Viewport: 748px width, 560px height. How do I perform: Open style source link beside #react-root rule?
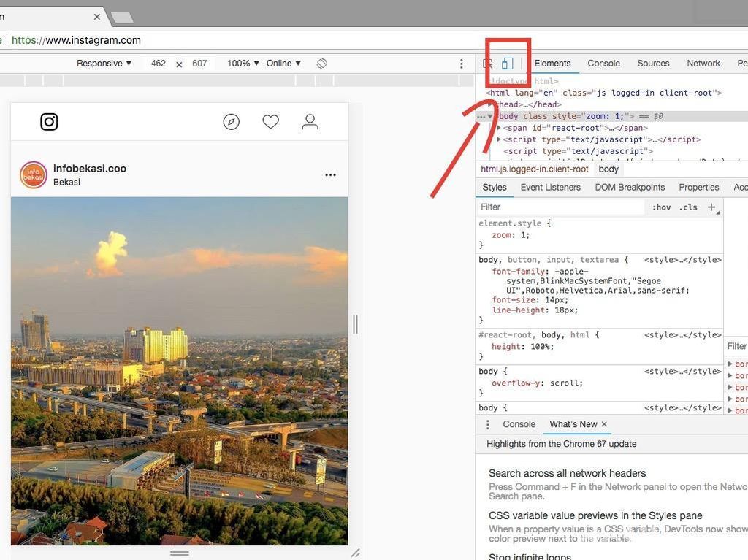[683, 335]
